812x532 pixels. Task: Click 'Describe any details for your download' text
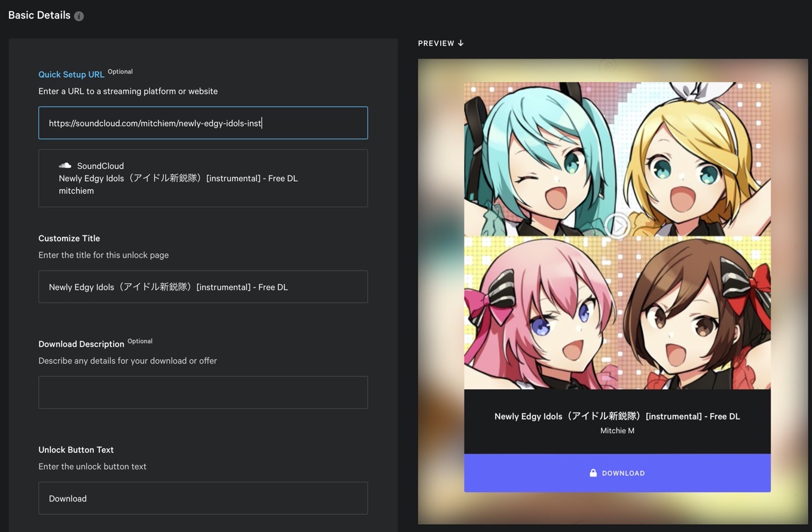point(127,360)
